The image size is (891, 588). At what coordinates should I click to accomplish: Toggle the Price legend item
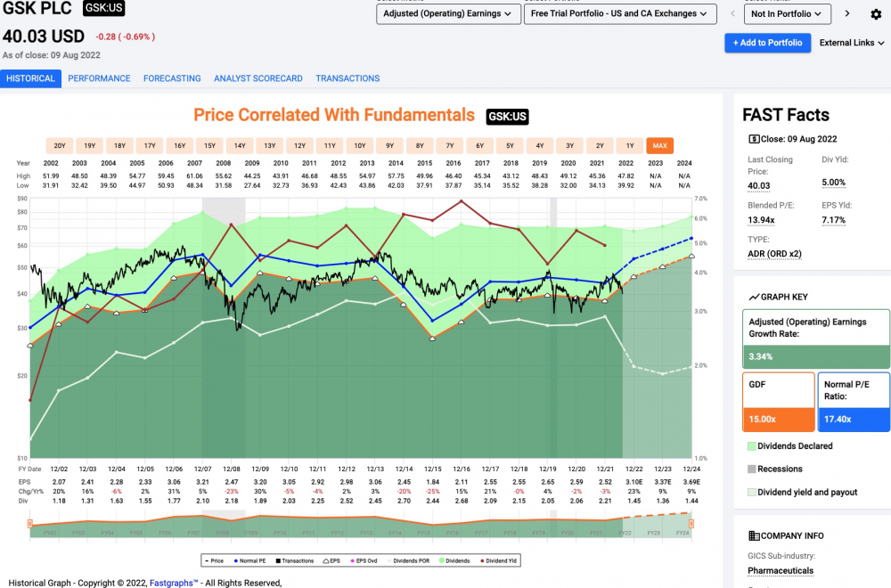(x=214, y=560)
